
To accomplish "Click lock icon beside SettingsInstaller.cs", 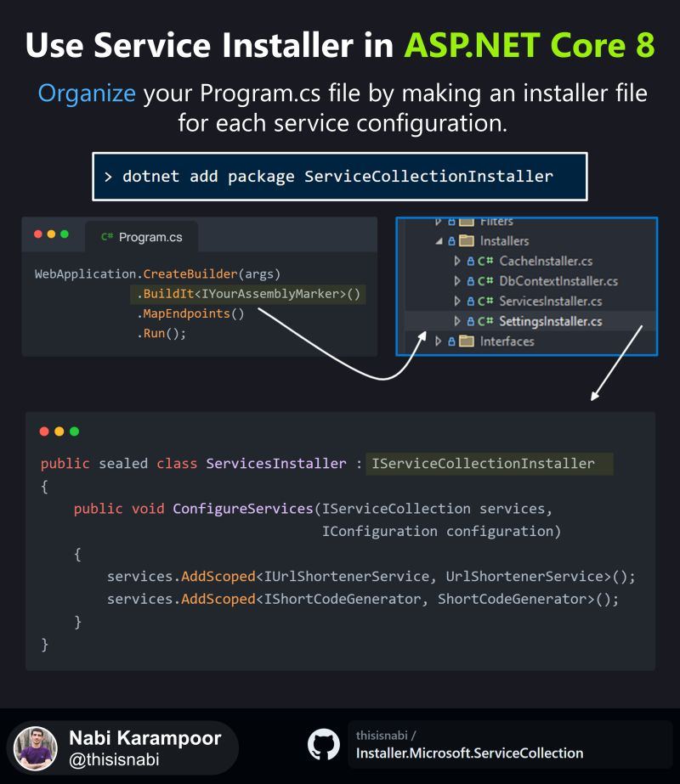I will 470,321.
